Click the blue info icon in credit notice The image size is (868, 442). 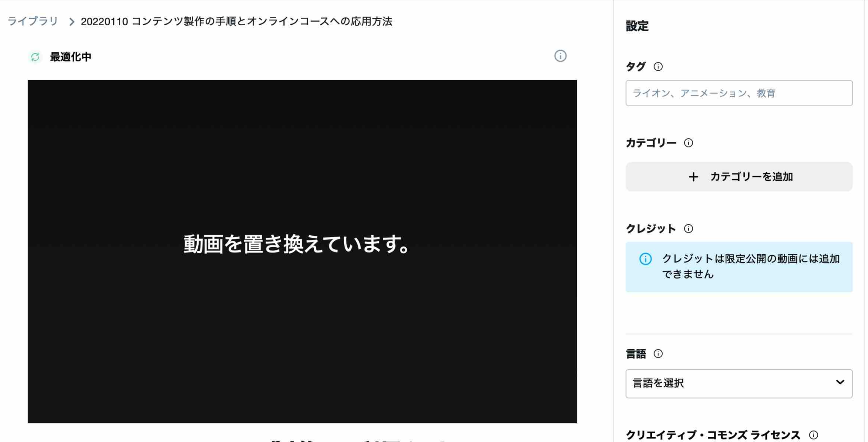645,259
